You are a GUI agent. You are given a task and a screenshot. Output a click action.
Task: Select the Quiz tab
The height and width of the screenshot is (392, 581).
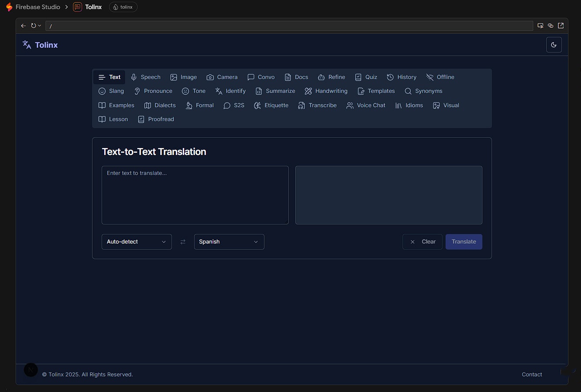[366, 77]
